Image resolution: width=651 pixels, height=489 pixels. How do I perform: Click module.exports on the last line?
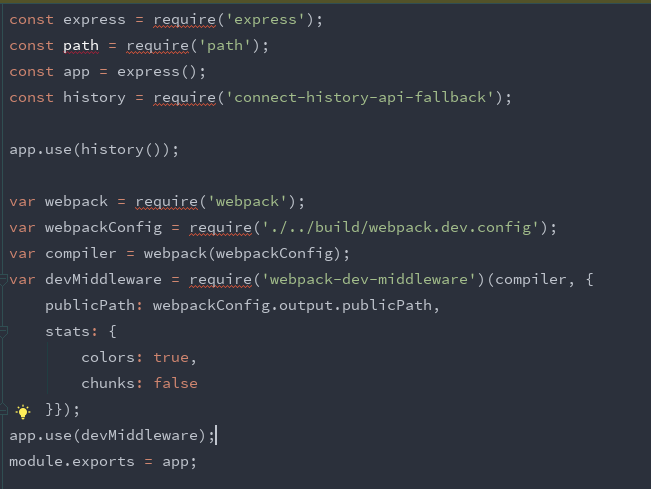click(72, 462)
